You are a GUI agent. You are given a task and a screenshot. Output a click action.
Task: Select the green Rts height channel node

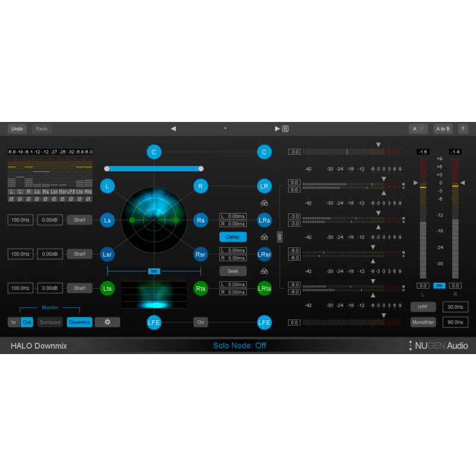201,288
